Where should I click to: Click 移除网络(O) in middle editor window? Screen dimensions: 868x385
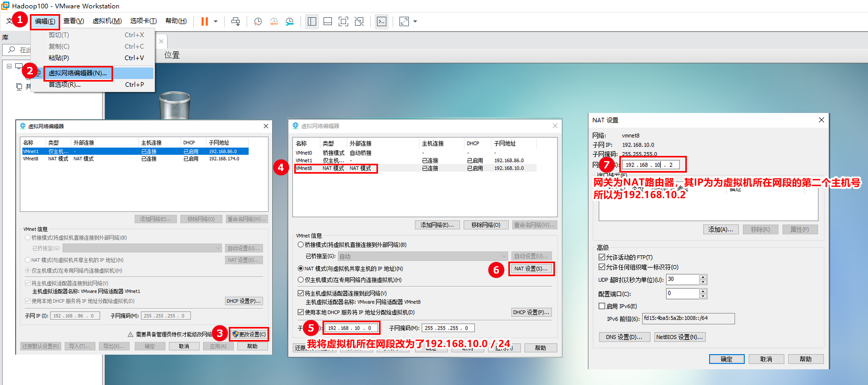(x=486, y=225)
